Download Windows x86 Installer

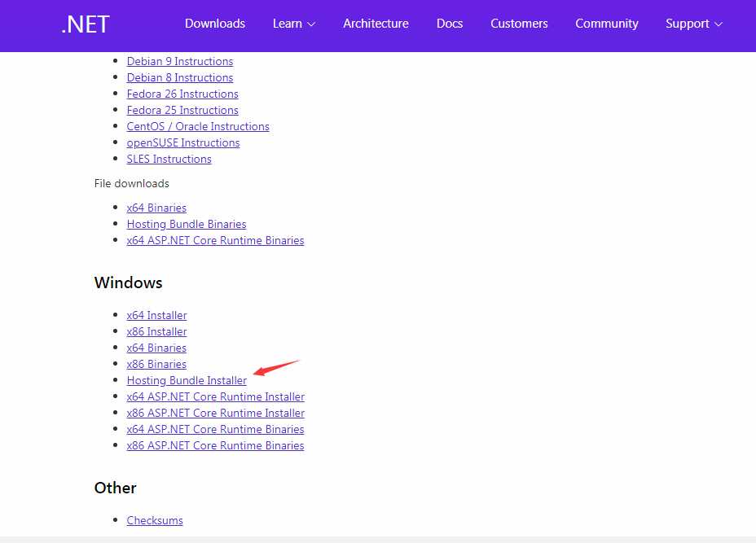pos(156,331)
